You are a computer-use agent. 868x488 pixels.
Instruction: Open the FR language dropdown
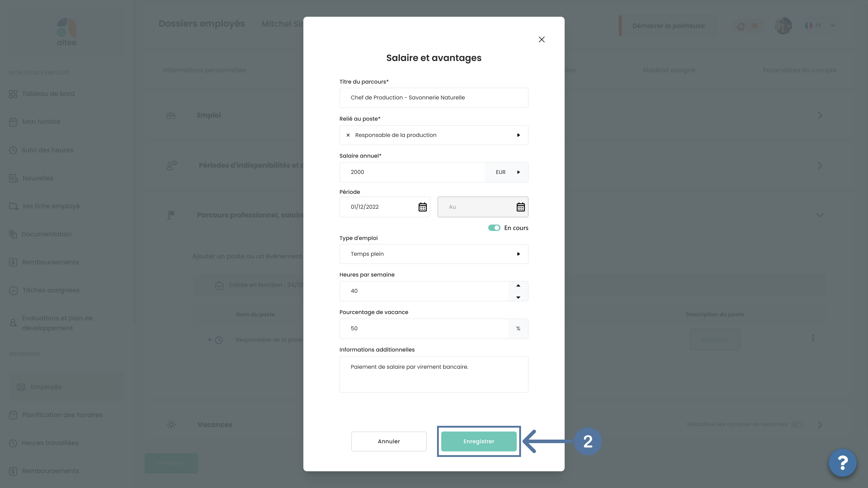820,26
